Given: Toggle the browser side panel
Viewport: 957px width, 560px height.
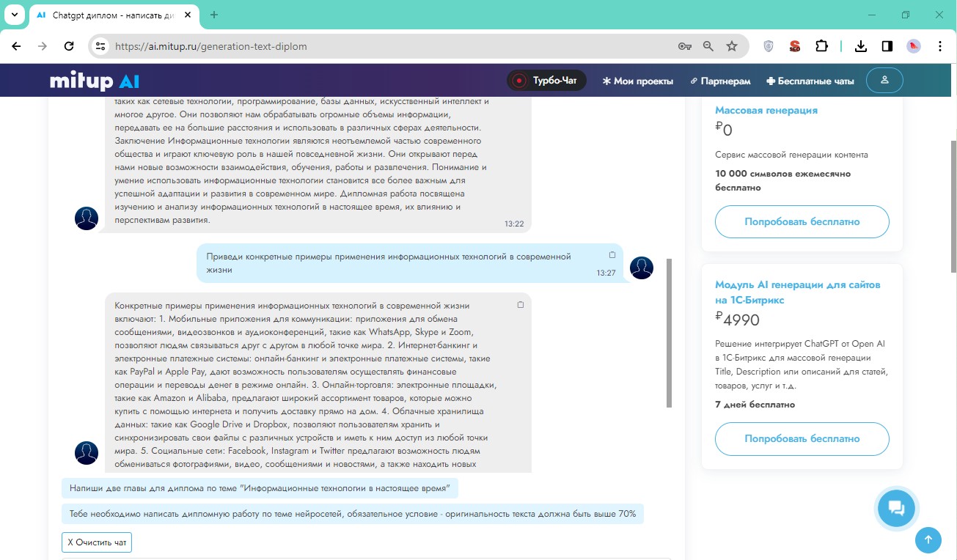Looking at the screenshot, I should (887, 46).
